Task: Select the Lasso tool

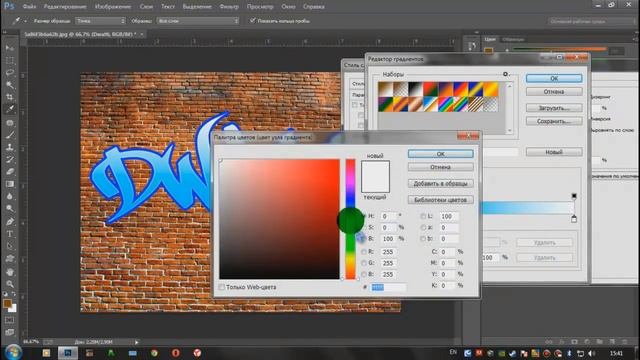Action: (10, 73)
